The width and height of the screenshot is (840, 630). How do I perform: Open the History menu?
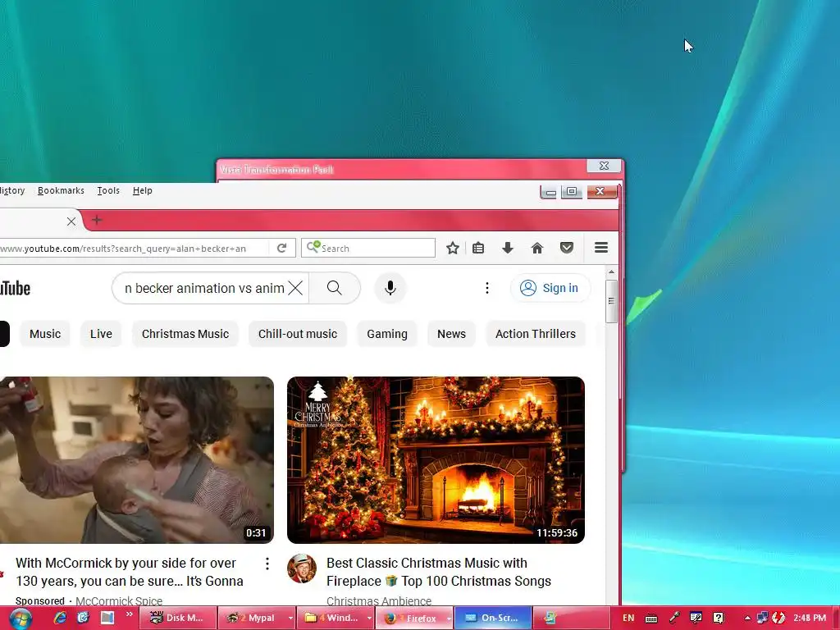tap(12, 190)
